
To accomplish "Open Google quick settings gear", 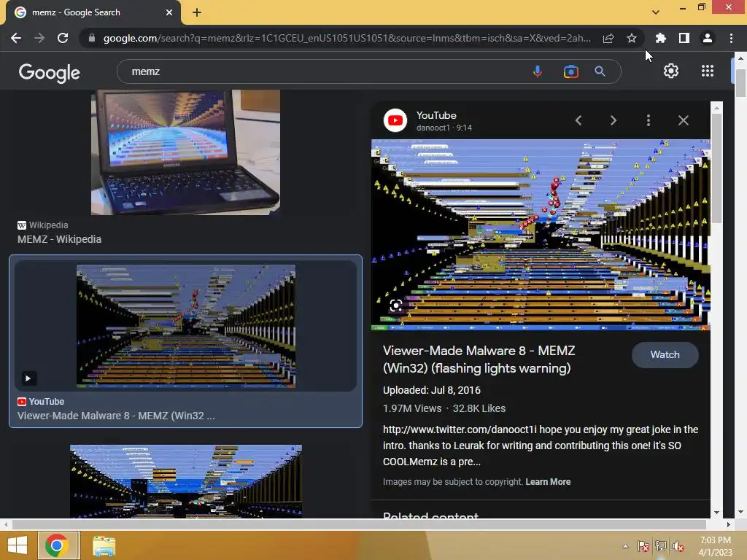I will (671, 71).
